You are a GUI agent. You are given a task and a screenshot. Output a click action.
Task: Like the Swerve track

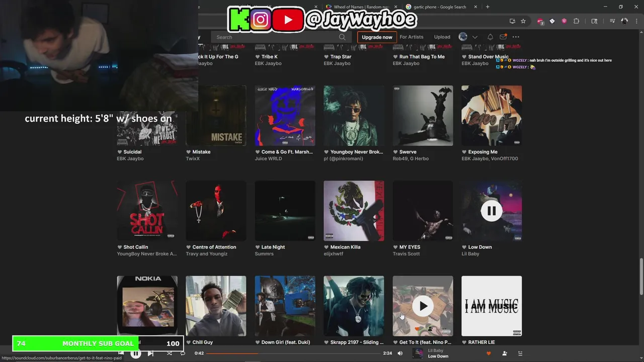click(395, 152)
